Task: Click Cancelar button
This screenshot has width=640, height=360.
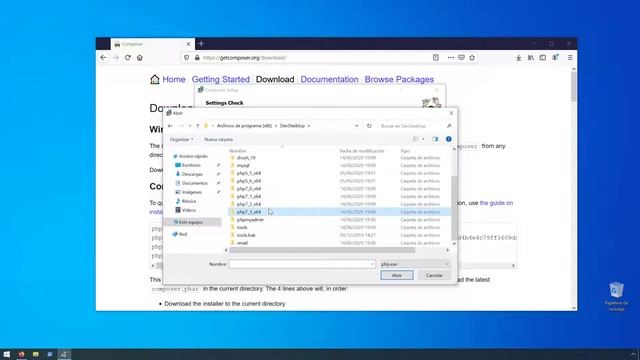Action: click(x=434, y=276)
